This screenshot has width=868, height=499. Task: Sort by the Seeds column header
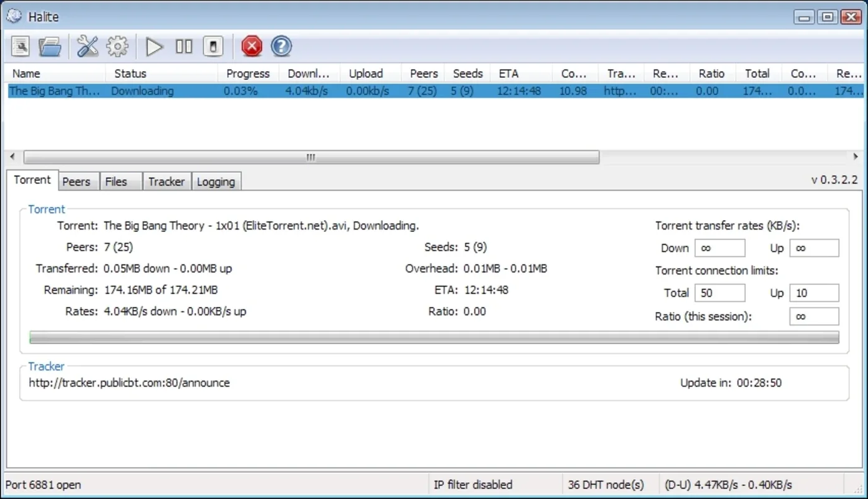[x=468, y=74]
